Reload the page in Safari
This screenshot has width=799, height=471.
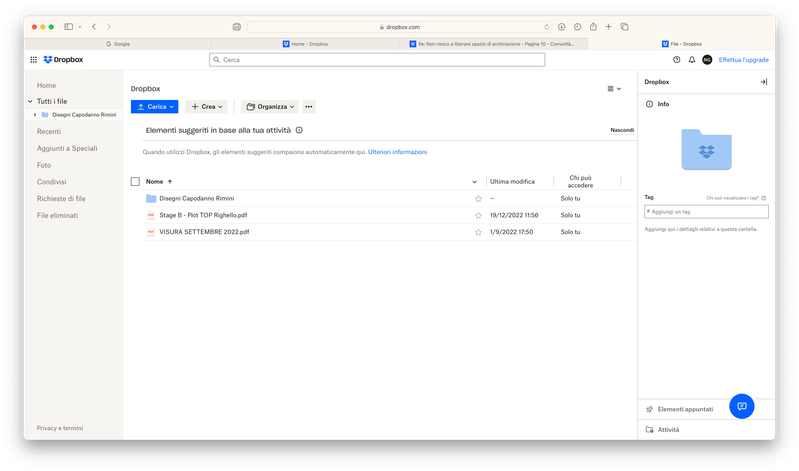546,27
